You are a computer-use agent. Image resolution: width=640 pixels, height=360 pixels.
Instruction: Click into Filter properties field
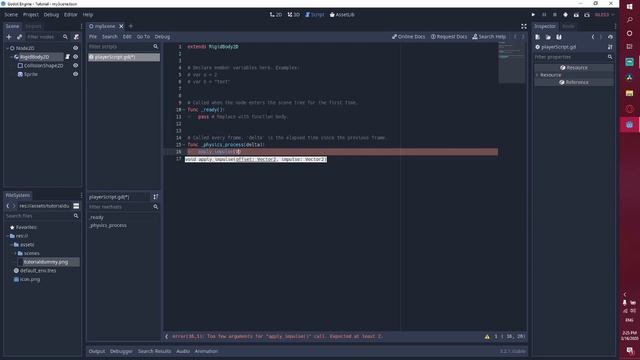[573, 57]
